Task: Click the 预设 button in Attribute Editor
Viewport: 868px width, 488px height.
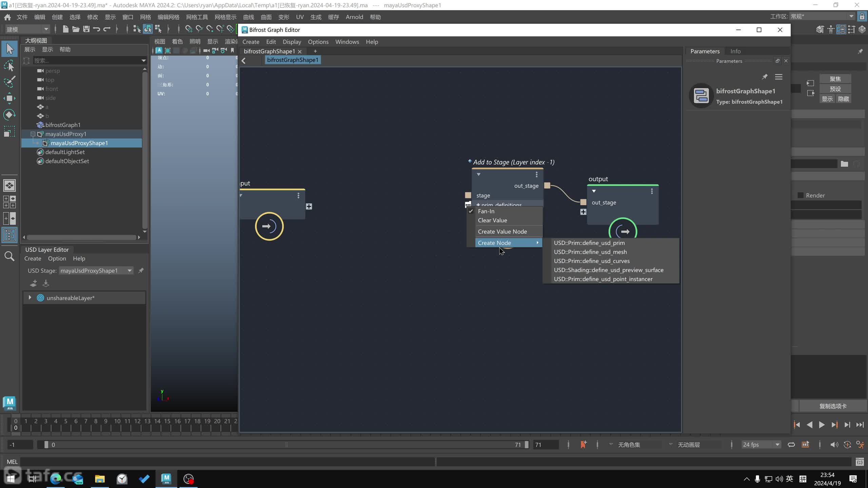Action: coord(835,89)
